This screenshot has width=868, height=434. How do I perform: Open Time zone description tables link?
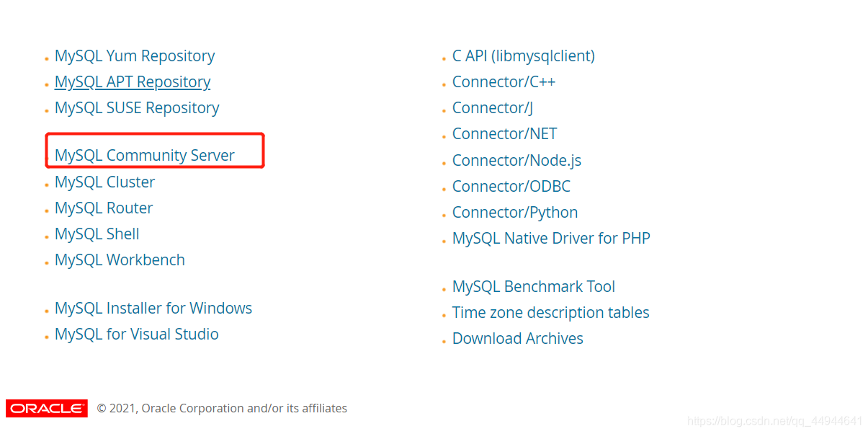point(551,313)
